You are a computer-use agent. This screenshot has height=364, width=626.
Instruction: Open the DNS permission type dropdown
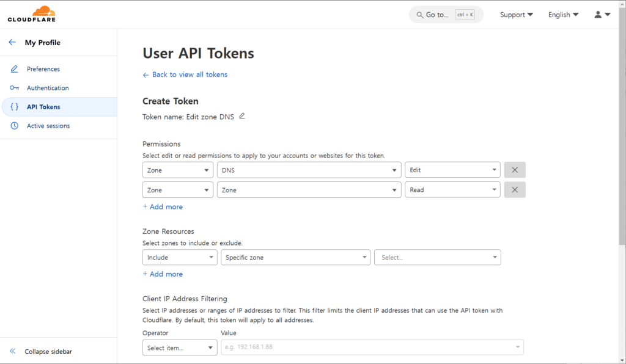[309, 170]
